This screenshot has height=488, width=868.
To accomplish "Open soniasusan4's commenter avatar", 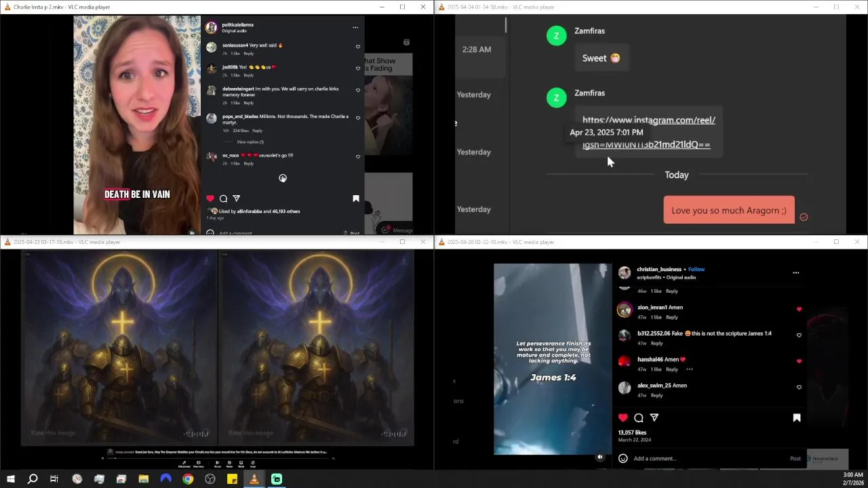I will [x=212, y=47].
